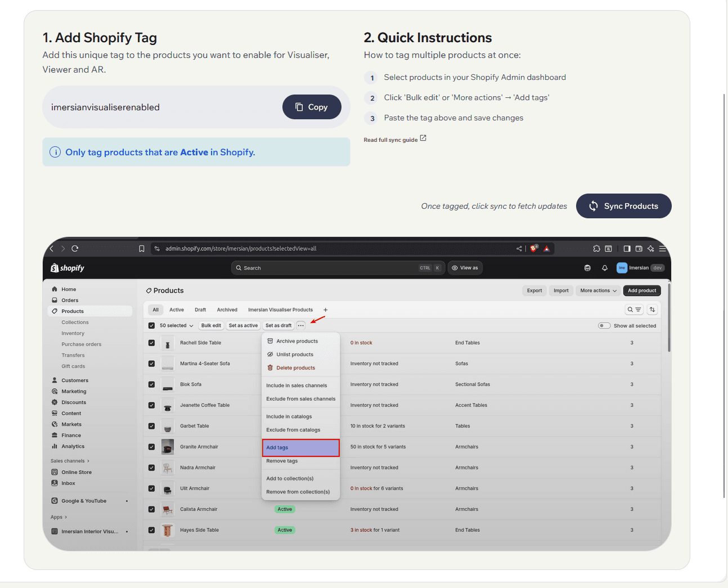Uncheck the Jeanette Coffee Table checkbox
Image resolution: width=728 pixels, height=588 pixels.
click(x=151, y=405)
